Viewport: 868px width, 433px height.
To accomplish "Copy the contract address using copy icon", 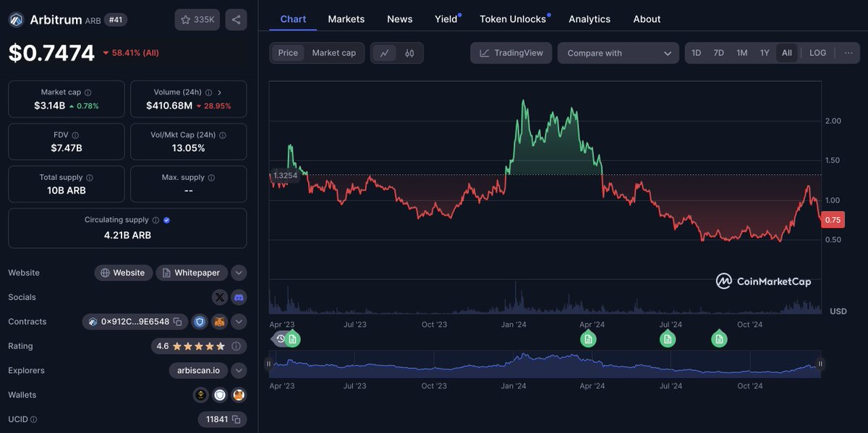I will click(177, 322).
